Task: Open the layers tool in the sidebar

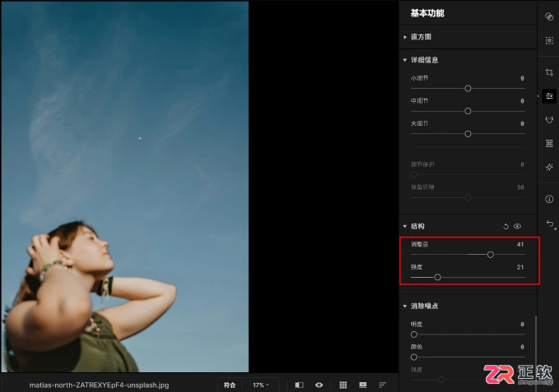Action: (549, 16)
